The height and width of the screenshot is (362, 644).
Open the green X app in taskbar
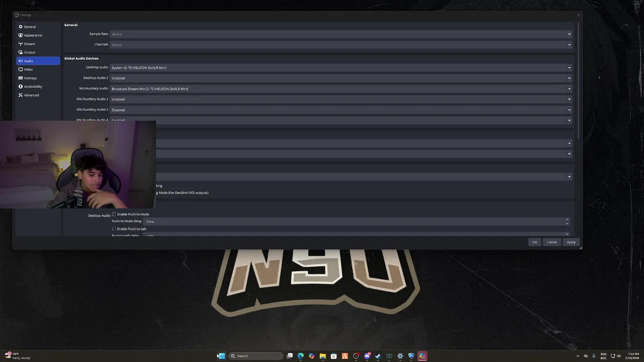coord(389,356)
